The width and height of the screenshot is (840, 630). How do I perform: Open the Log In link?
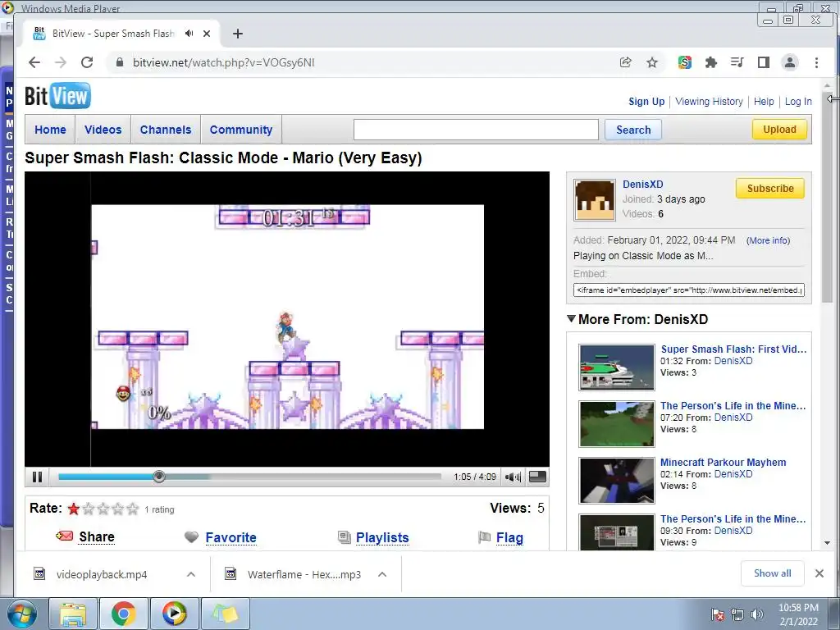(x=798, y=101)
